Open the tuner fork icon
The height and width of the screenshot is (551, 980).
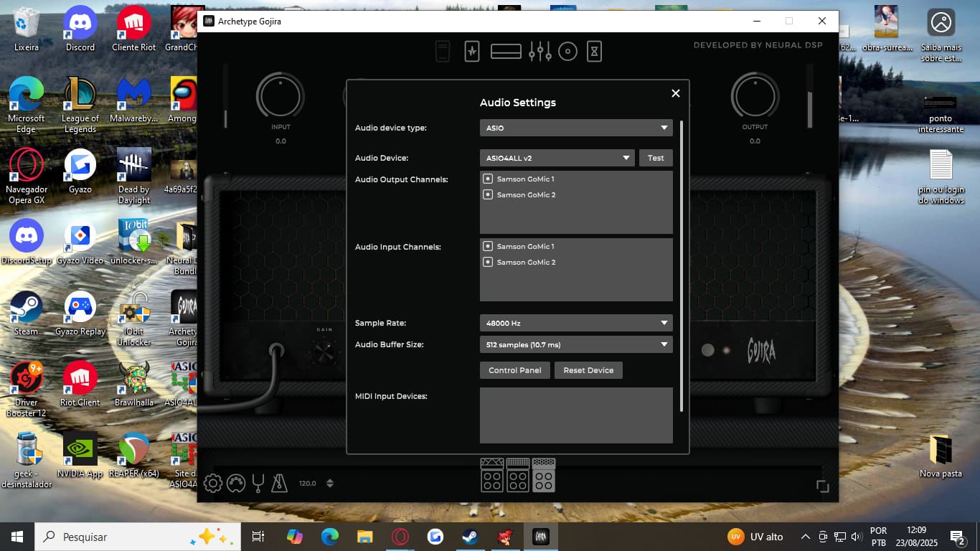[258, 484]
